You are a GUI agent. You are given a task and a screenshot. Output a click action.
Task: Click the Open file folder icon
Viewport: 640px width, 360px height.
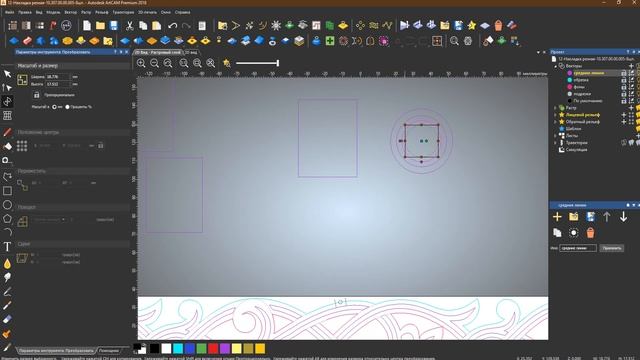(x=100, y=26)
